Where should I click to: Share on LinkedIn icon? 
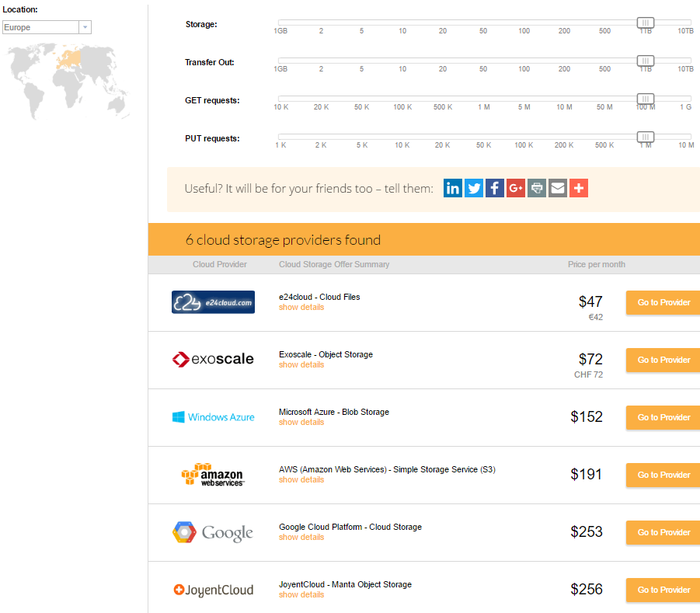(453, 188)
